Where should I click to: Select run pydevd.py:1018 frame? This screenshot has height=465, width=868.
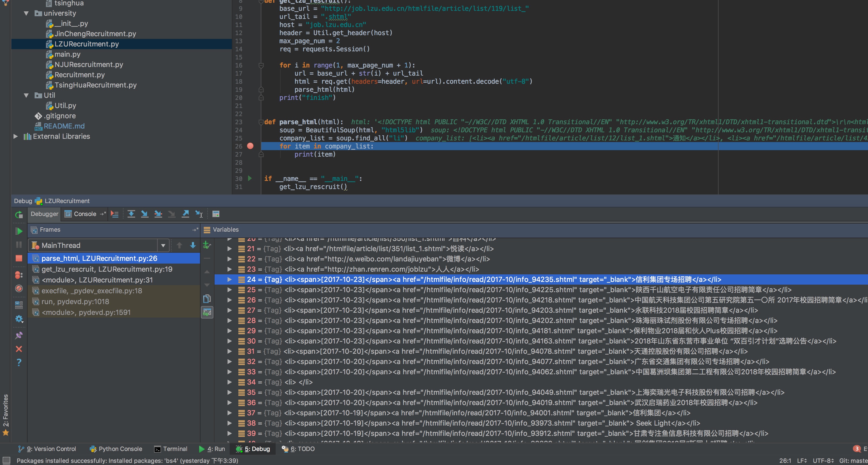114,301
